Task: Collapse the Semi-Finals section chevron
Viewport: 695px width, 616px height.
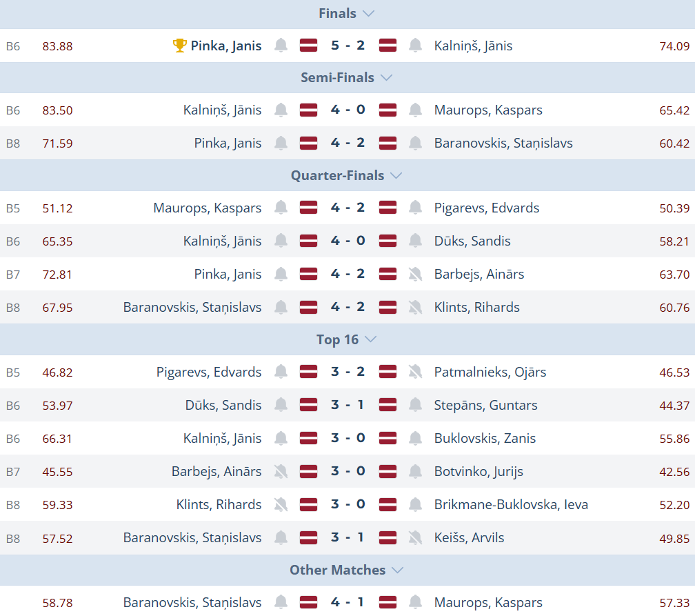Action: [x=386, y=77]
